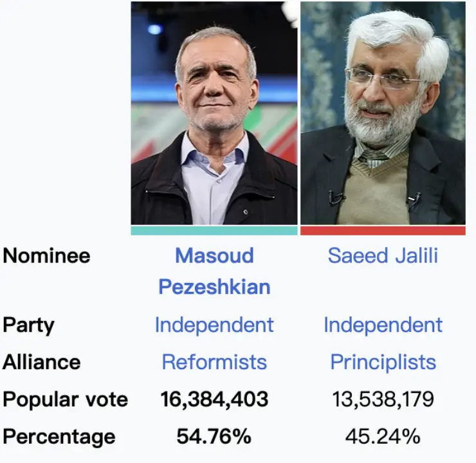
Task: Follow Pezeshkian's 'Independent' party link
Action: (214, 325)
